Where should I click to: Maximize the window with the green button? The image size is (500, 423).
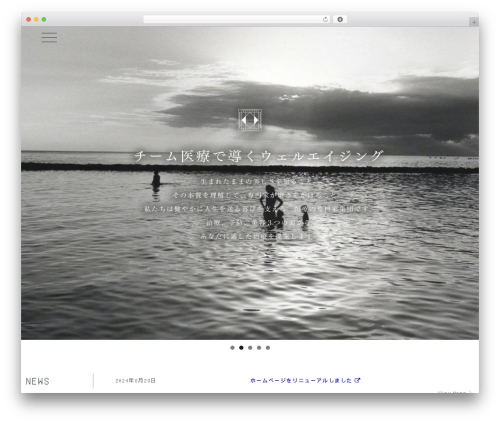44,20
